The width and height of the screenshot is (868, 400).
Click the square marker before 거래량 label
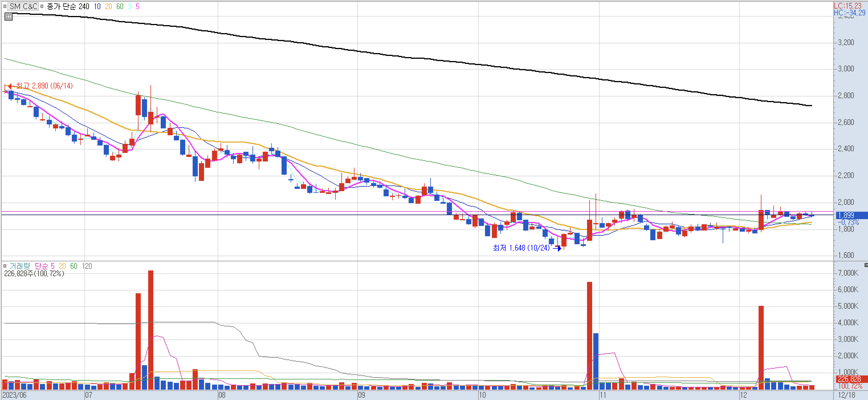[5, 266]
